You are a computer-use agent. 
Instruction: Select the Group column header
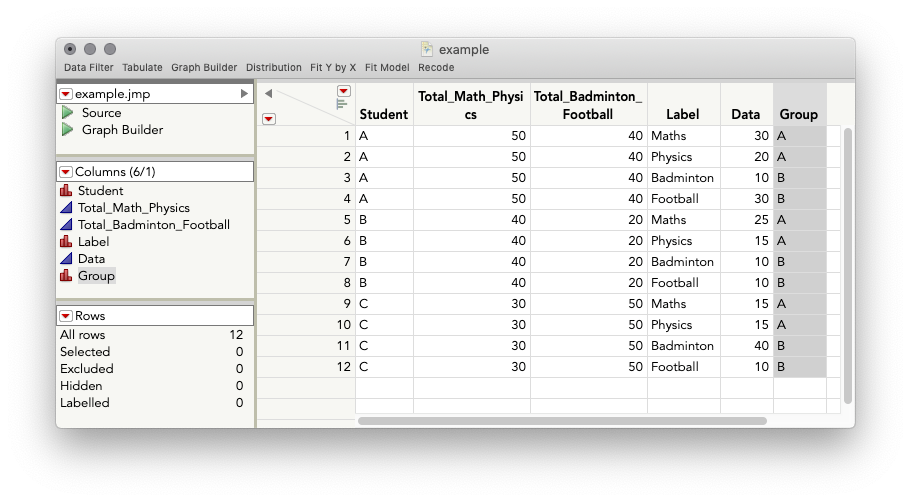[799, 114]
